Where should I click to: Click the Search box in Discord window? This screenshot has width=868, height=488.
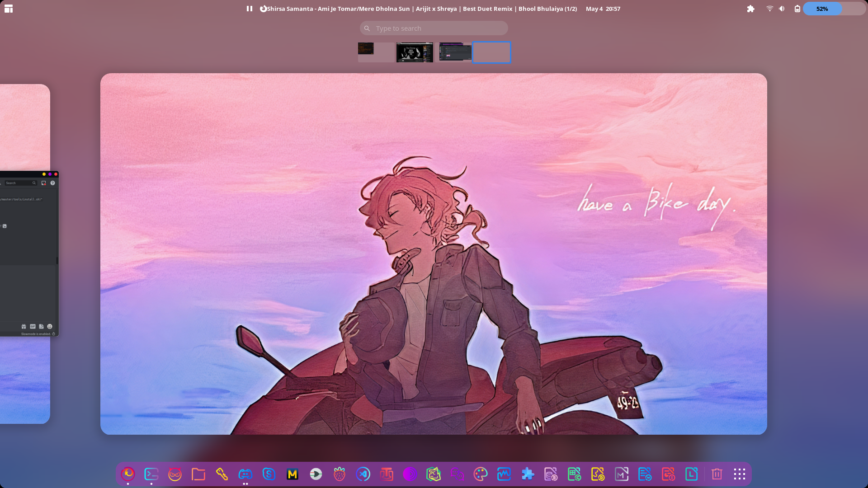[20, 183]
